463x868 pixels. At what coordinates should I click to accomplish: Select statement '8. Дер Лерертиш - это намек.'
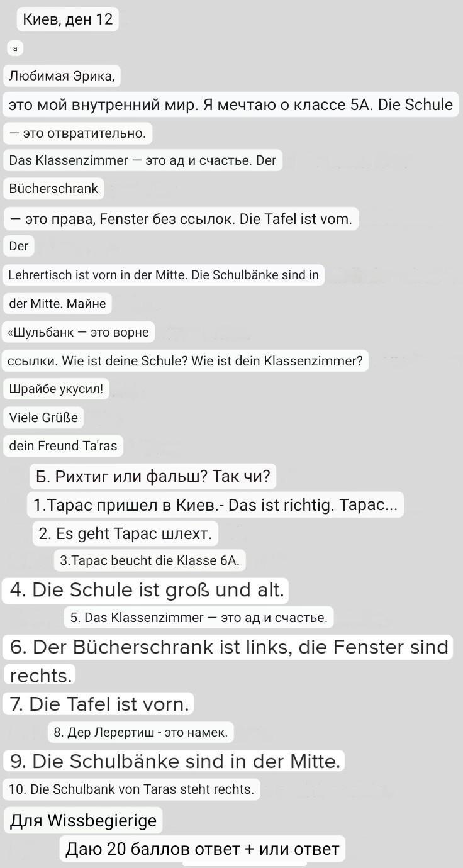coord(140,732)
